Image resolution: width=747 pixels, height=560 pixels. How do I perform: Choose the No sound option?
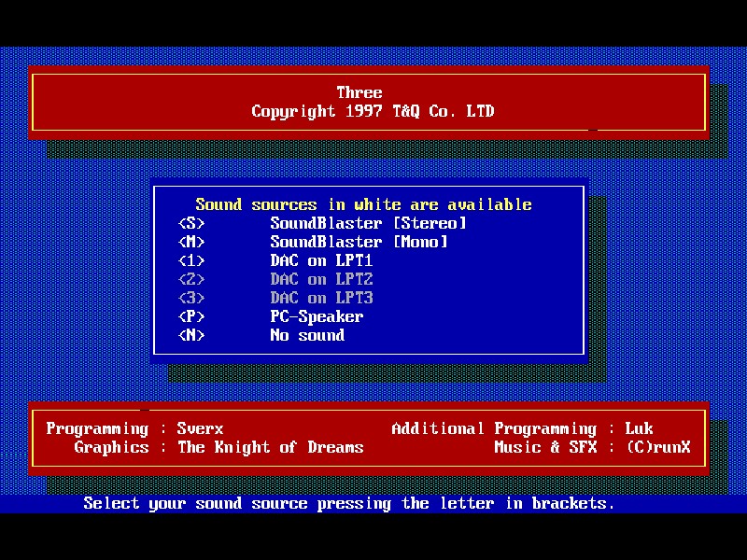307,335
